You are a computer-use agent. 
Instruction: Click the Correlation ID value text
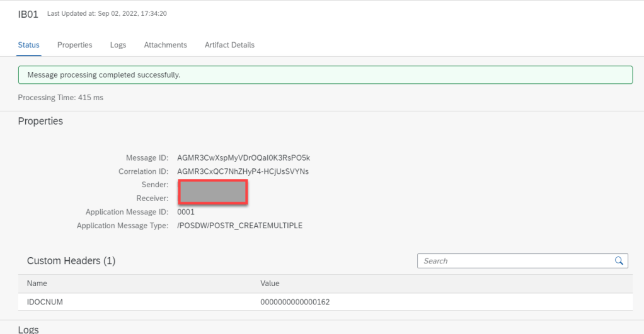coord(243,171)
